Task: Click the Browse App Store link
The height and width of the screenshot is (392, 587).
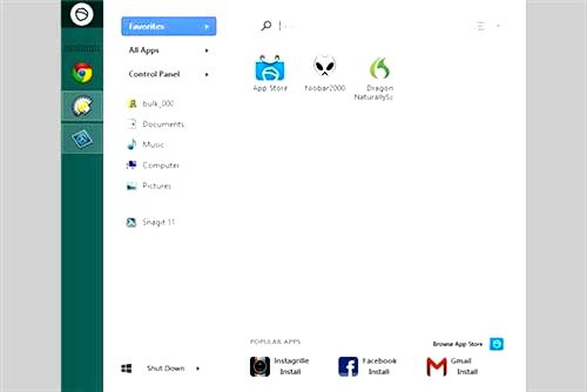Action: [457, 344]
